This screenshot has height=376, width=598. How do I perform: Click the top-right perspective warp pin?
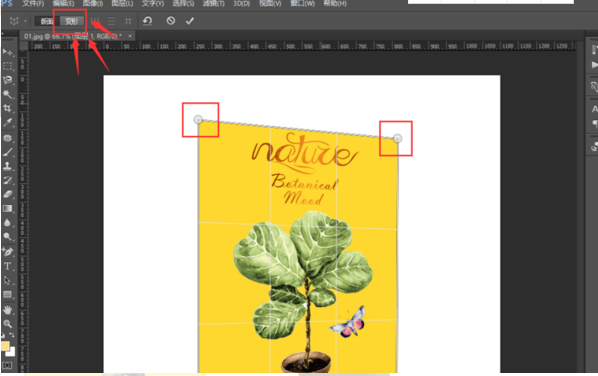(397, 138)
